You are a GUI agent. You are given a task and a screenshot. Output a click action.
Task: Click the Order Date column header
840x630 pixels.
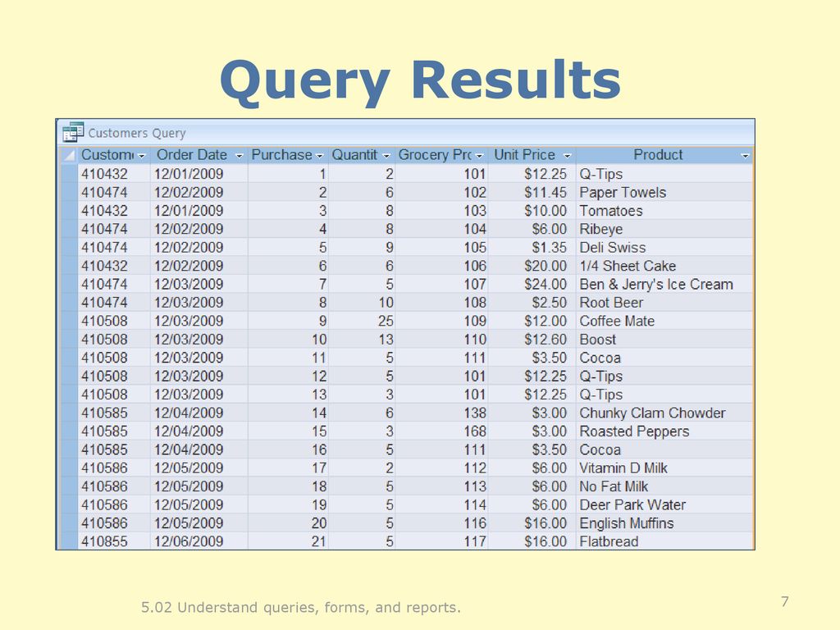(x=199, y=155)
